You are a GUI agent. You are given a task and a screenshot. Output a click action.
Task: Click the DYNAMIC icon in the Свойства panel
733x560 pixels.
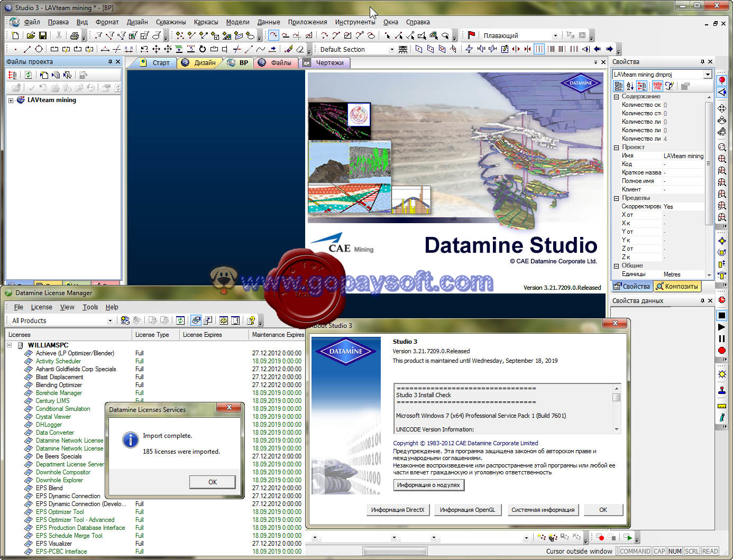[657, 86]
